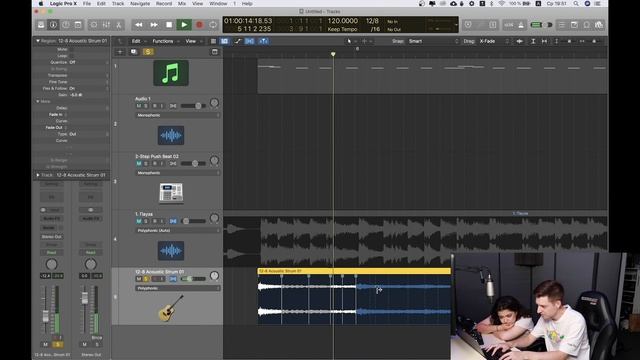Open the Window menu

pyautogui.click(x=218, y=4)
